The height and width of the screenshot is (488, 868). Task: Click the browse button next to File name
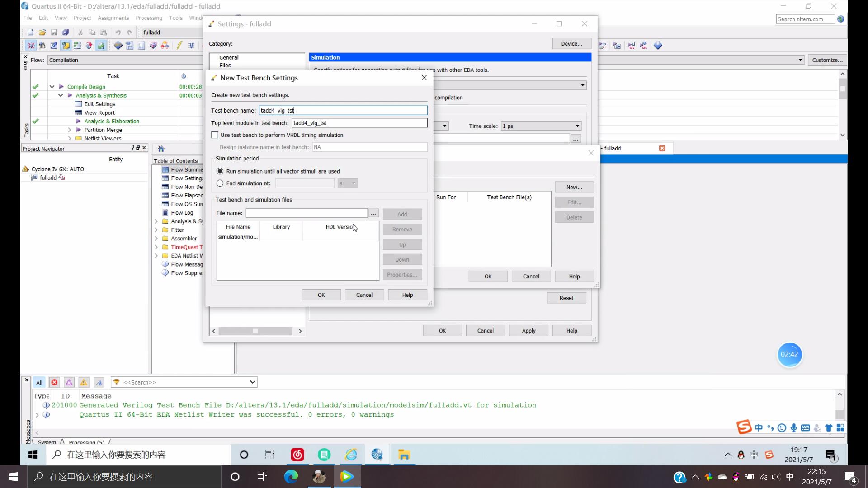pos(374,214)
